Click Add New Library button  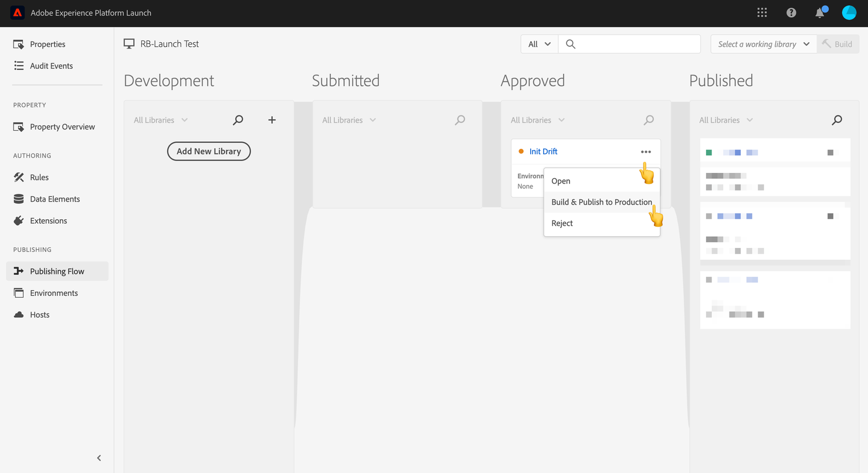click(x=209, y=151)
